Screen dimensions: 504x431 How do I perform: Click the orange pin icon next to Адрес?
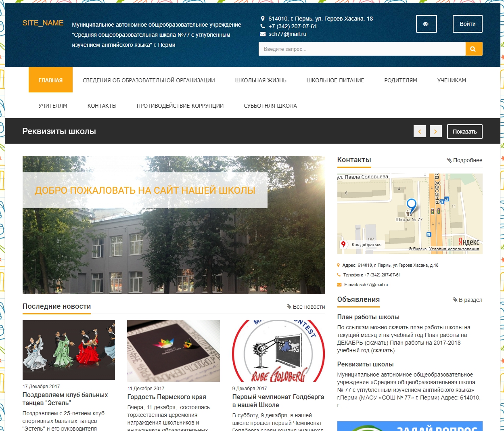339,266
